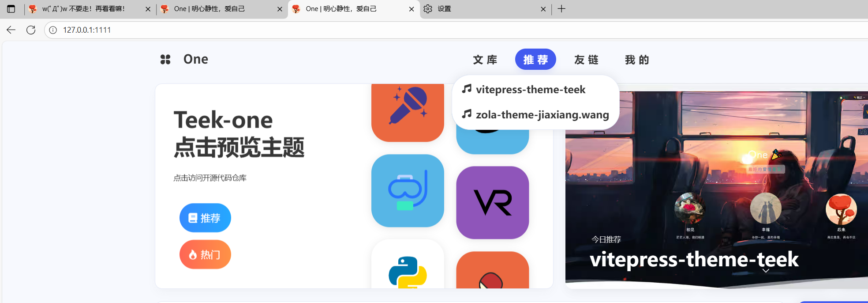Open the 友链 navigation item
Screen dimensions: 868x303
(587, 60)
